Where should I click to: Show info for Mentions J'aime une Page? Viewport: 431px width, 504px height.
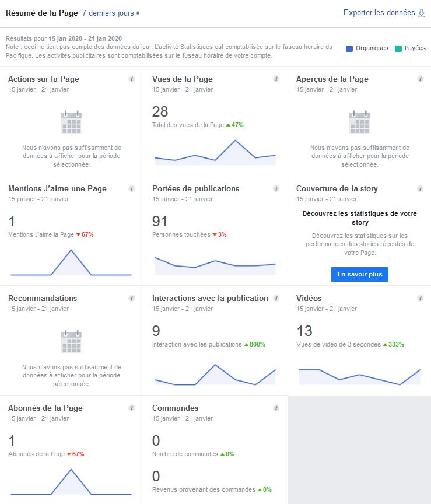coord(132,188)
